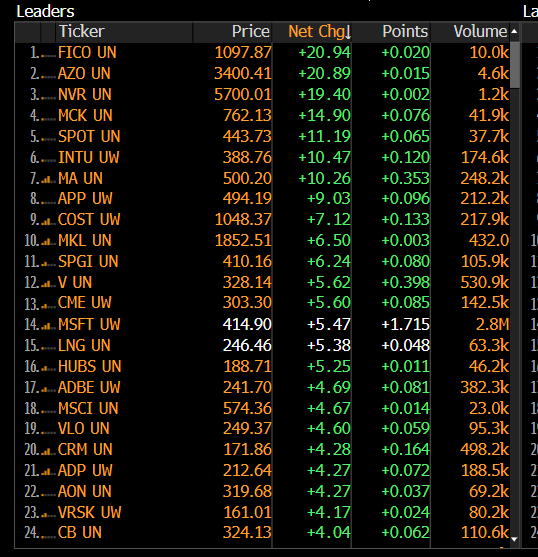Open the mini chart icon for MA UN
The width and height of the screenshot is (538, 557).
[x=47, y=180]
